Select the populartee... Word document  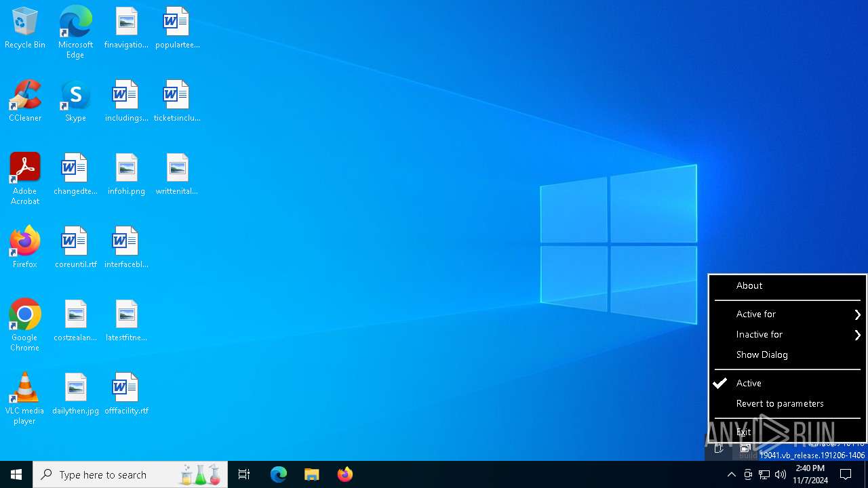click(177, 28)
